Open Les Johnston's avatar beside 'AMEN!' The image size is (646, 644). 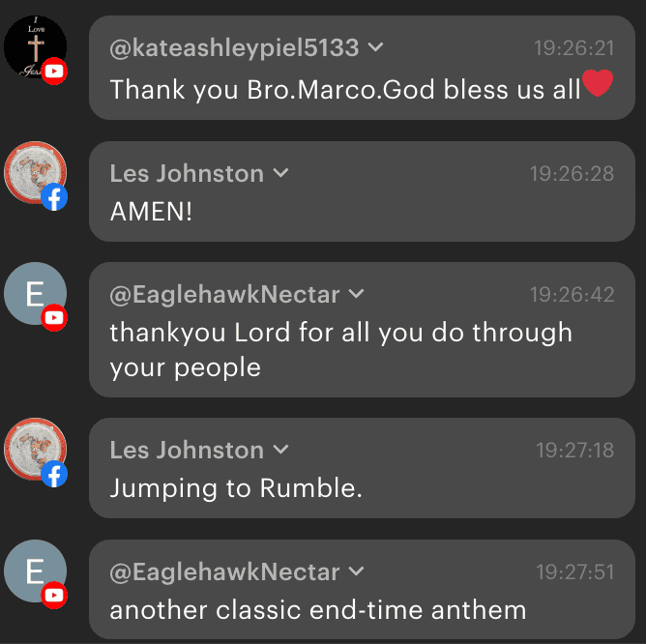[34, 172]
